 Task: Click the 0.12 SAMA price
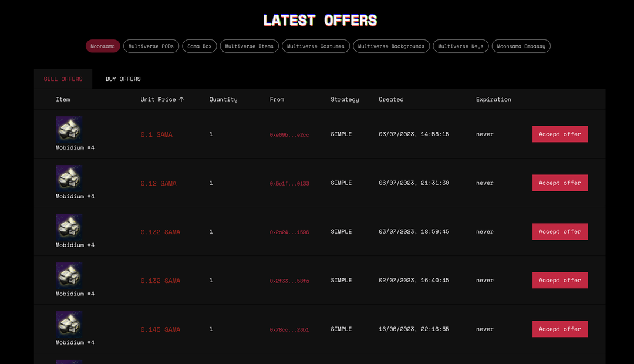(158, 184)
